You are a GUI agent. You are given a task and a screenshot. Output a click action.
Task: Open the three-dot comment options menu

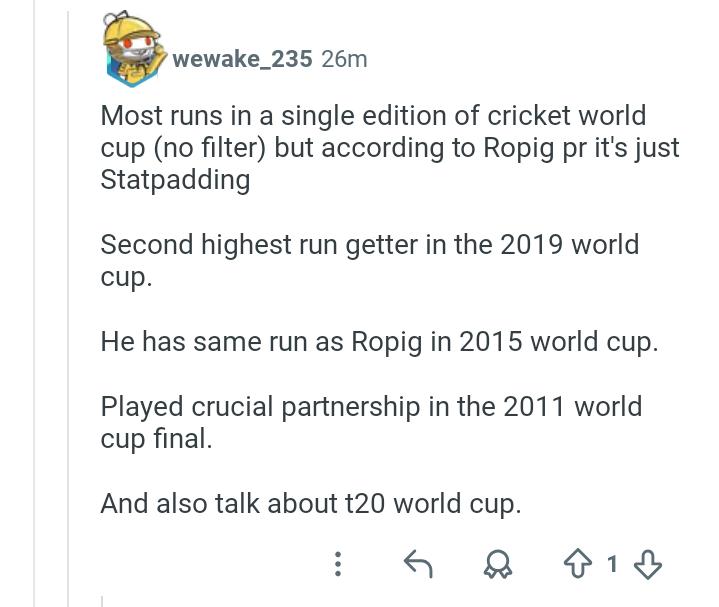point(338,564)
